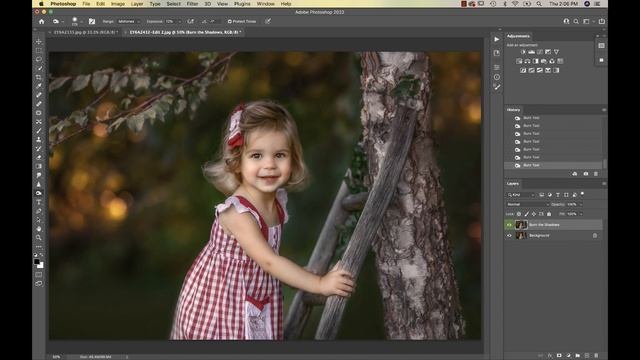Open the History panel menu
Image resolution: width=640 pixels, height=360 pixels.
604,110
